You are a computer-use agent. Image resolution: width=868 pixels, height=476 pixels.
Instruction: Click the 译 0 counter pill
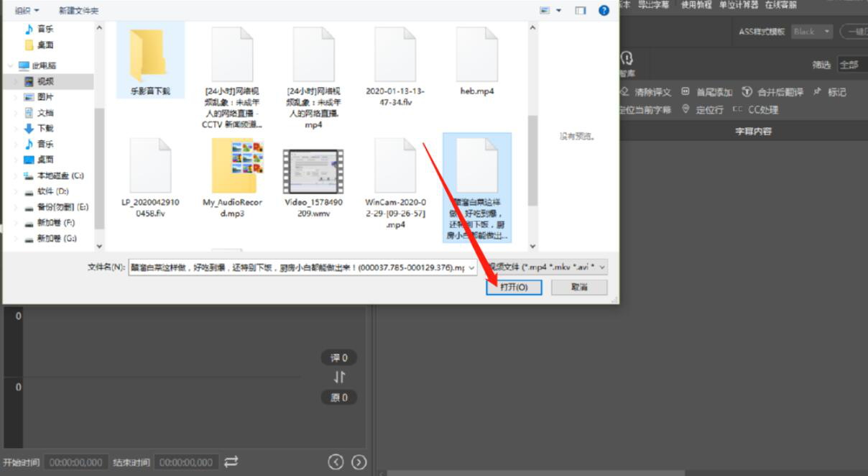tap(339, 358)
